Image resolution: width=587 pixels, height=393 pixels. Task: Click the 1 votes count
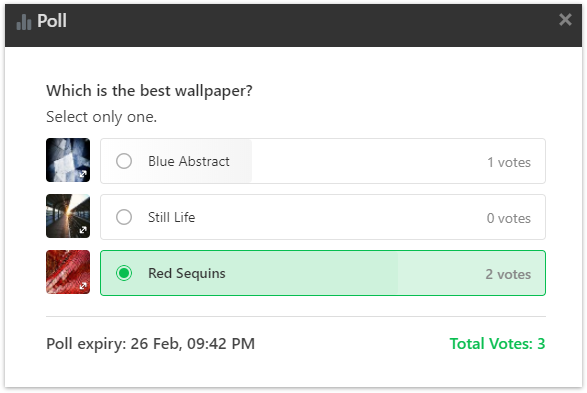point(509,162)
